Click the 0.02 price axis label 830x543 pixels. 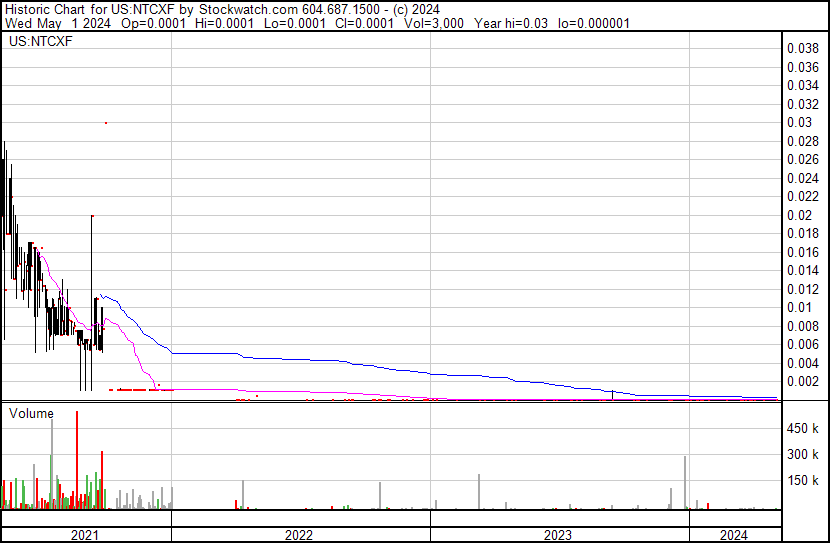pos(799,215)
